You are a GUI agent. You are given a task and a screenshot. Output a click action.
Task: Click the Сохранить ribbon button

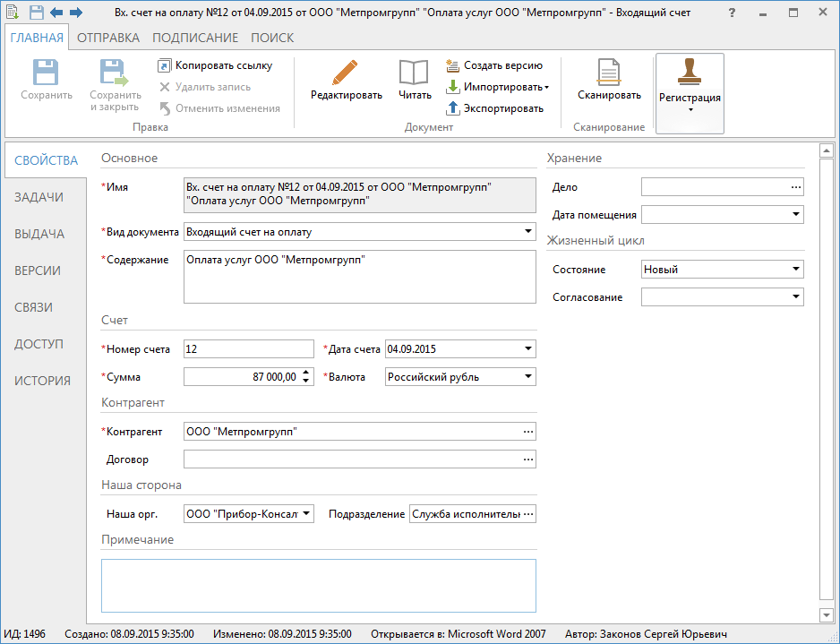[47, 81]
